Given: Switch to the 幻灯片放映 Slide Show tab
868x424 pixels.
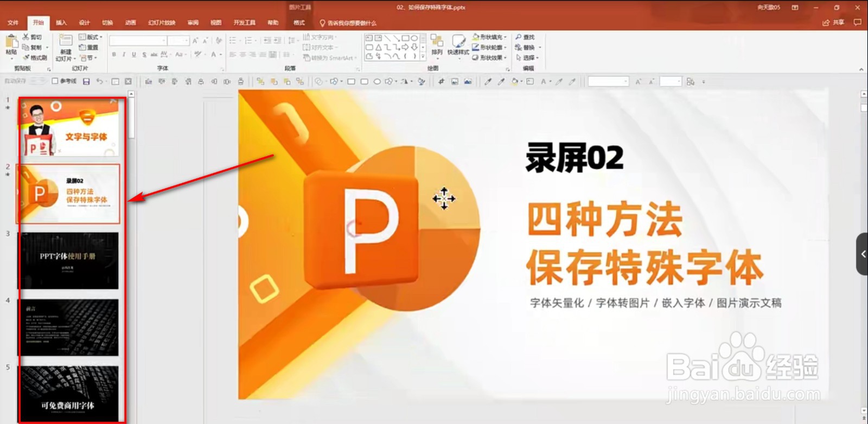Looking at the screenshot, I should pos(162,23).
